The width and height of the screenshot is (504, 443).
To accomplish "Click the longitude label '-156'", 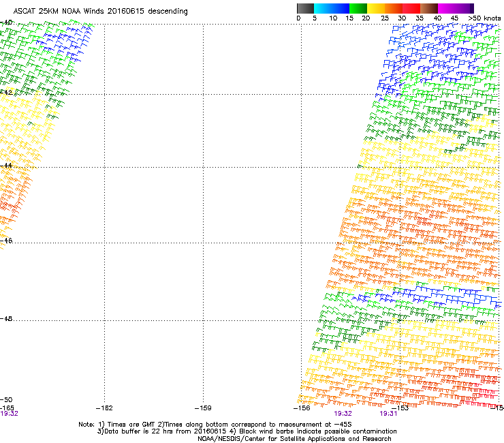I will (302, 408).
